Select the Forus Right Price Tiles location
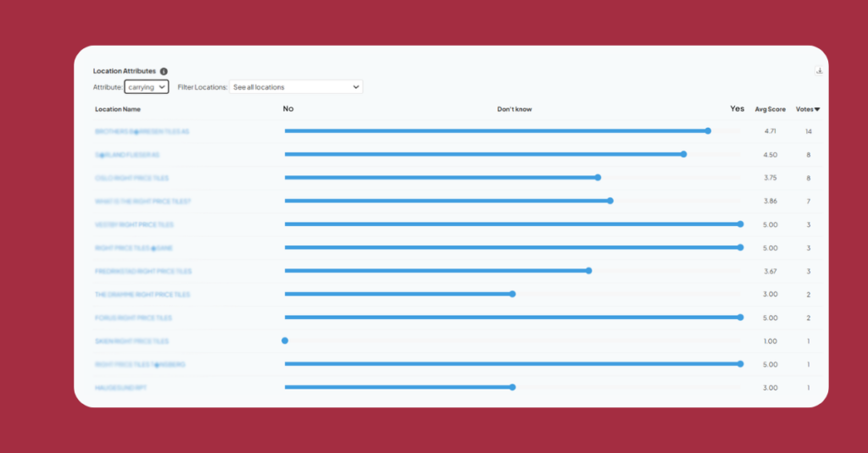Image resolution: width=868 pixels, height=453 pixels. click(x=134, y=318)
